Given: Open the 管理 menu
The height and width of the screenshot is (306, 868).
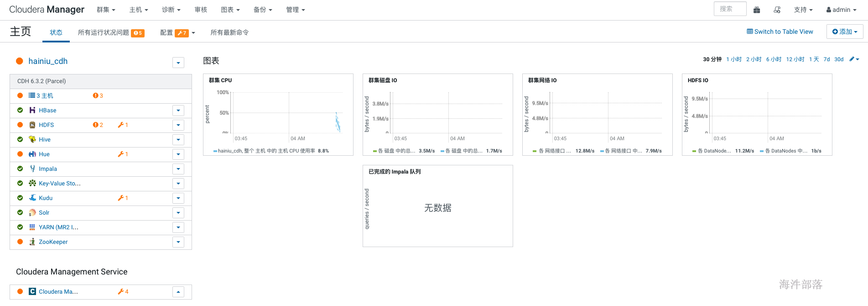Looking at the screenshot, I should tap(296, 10).
